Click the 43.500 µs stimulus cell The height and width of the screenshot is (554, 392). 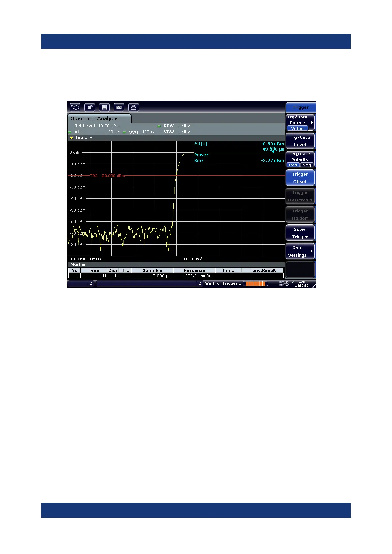152,276
